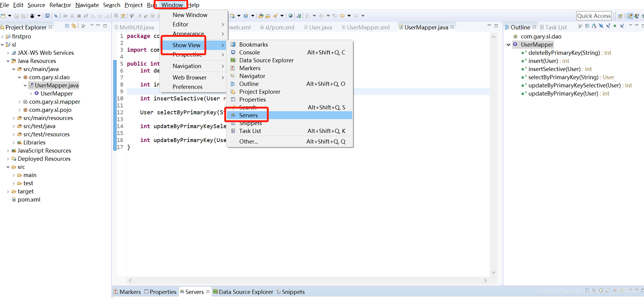Select UserMapper.java in Project Explorer tree
Viewport: 644px width, 298px height.
(x=57, y=85)
